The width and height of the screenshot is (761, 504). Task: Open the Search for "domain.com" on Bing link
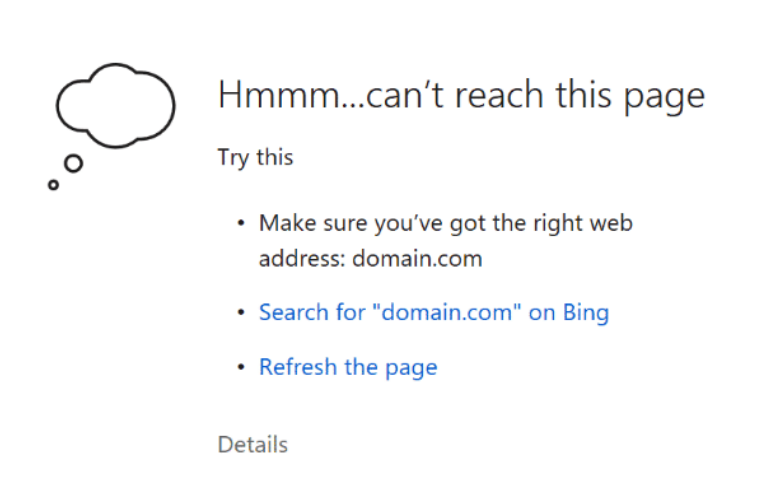pyautogui.click(x=434, y=312)
